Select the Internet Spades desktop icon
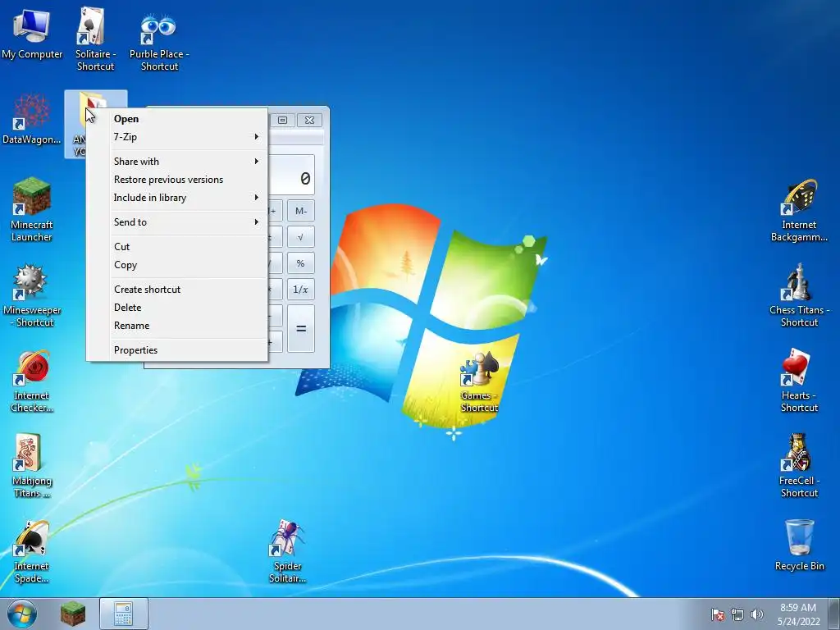The width and height of the screenshot is (840, 630). 32,551
